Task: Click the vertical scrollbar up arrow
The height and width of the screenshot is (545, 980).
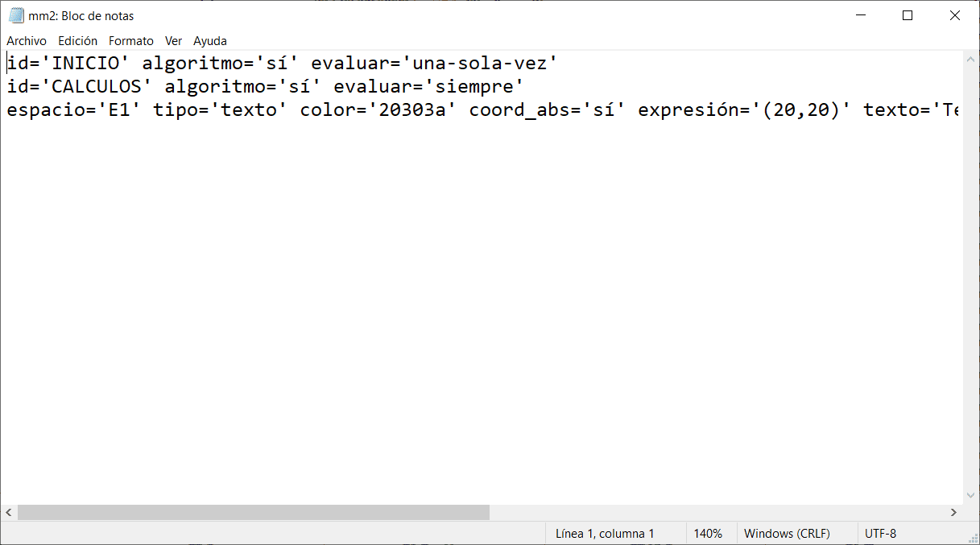Action: tap(970, 59)
